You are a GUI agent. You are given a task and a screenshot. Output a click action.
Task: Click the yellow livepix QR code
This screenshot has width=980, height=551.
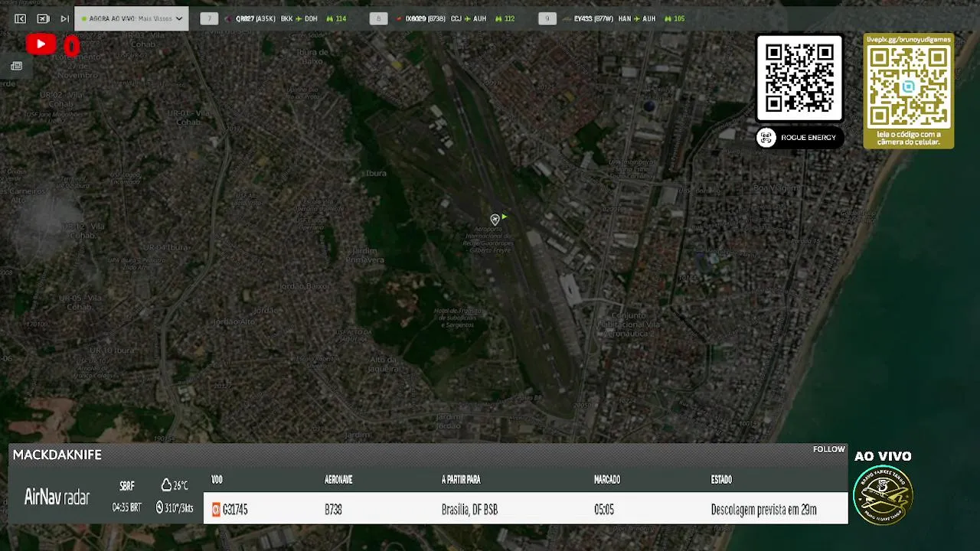click(x=909, y=86)
